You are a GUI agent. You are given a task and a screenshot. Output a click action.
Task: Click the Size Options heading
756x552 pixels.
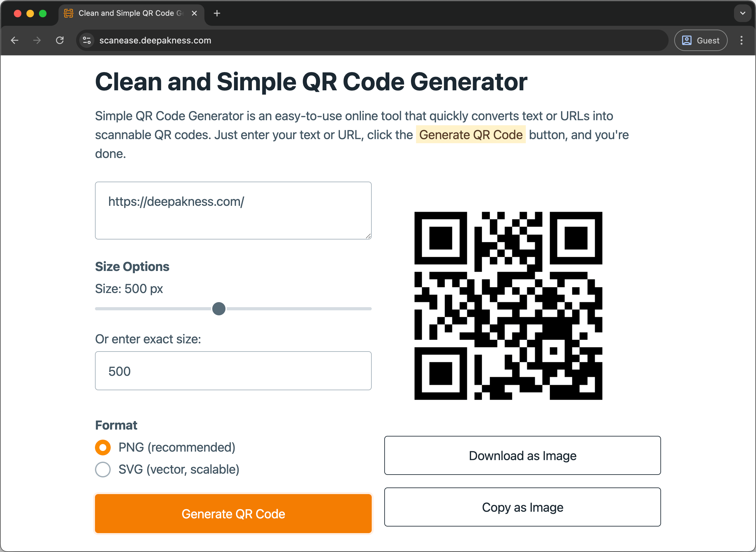click(132, 267)
